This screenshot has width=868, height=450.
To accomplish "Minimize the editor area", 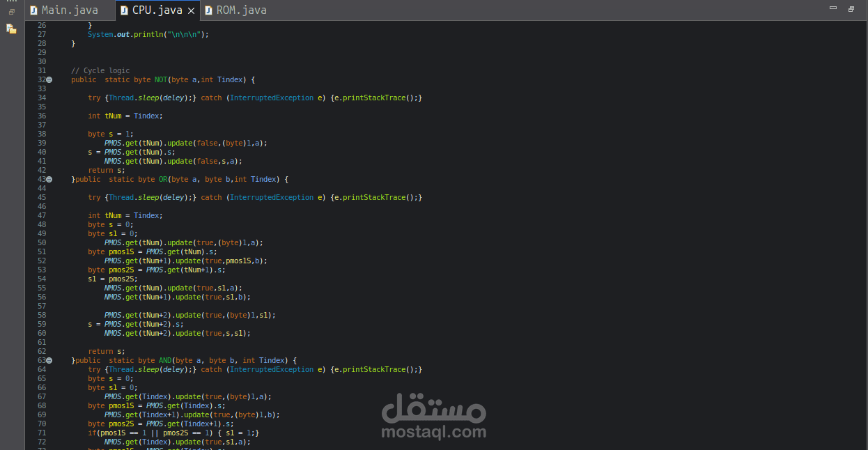I will [833, 9].
